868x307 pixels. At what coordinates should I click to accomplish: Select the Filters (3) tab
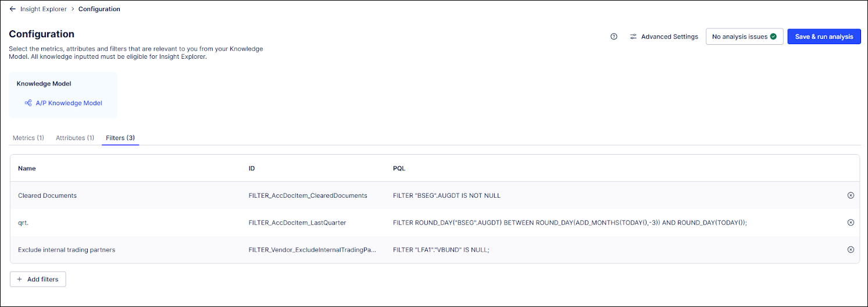click(120, 138)
